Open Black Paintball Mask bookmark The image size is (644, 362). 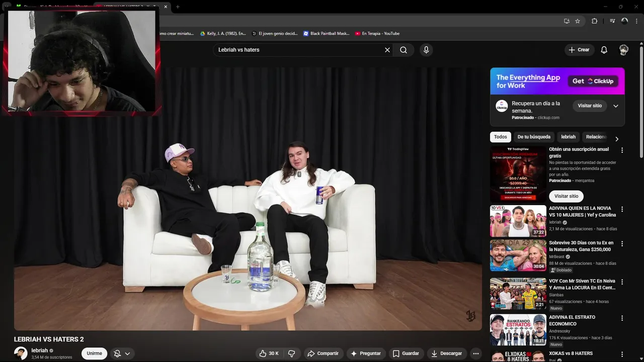click(x=326, y=34)
